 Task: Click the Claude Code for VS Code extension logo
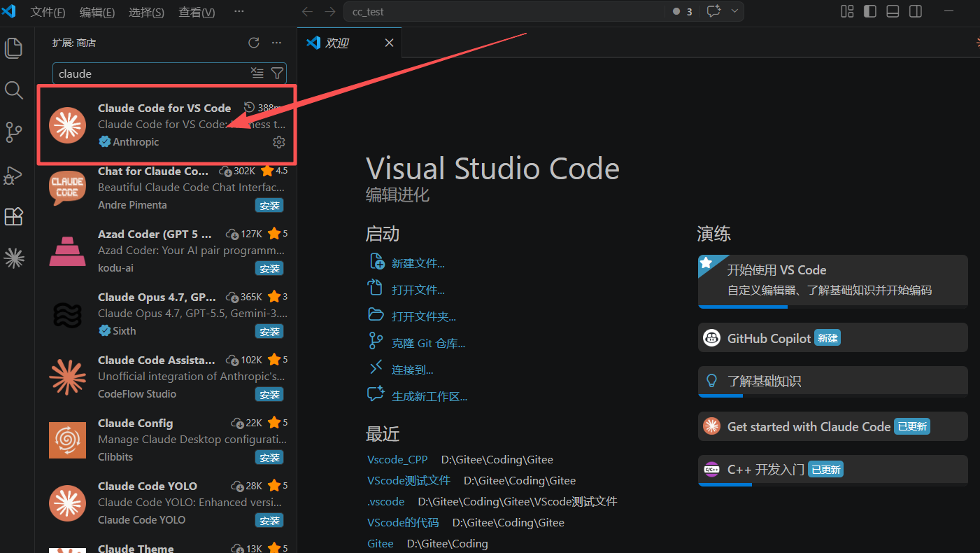pyautogui.click(x=67, y=125)
